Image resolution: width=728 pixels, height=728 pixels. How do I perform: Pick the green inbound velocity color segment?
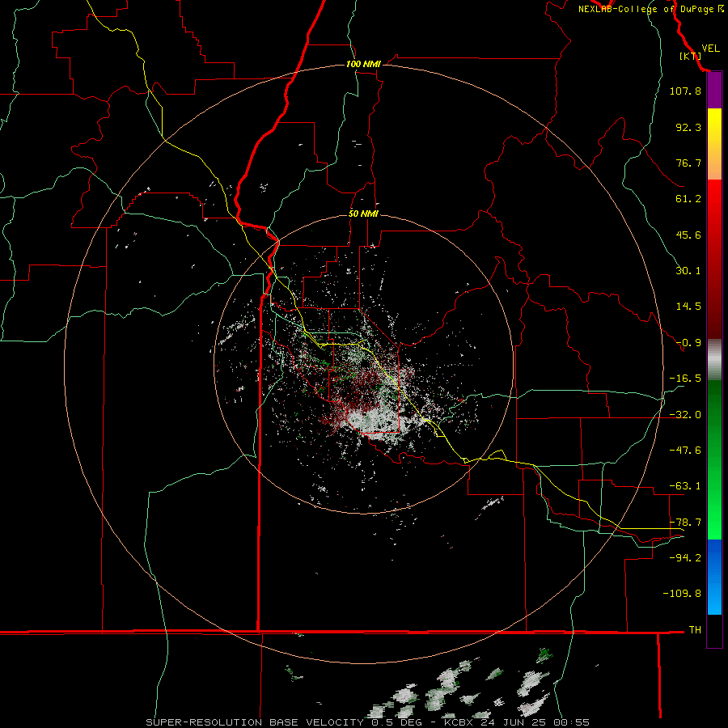[x=714, y=459]
